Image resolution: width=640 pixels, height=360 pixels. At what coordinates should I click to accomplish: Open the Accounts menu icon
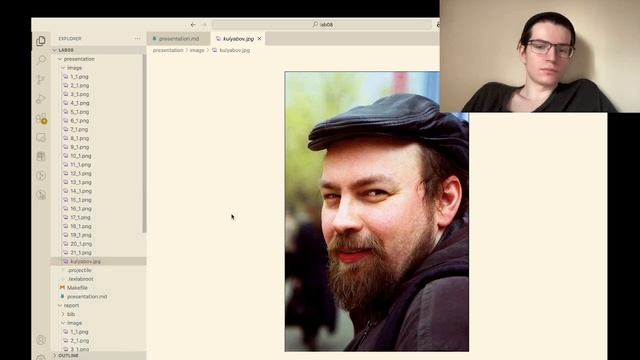[41, 340]
